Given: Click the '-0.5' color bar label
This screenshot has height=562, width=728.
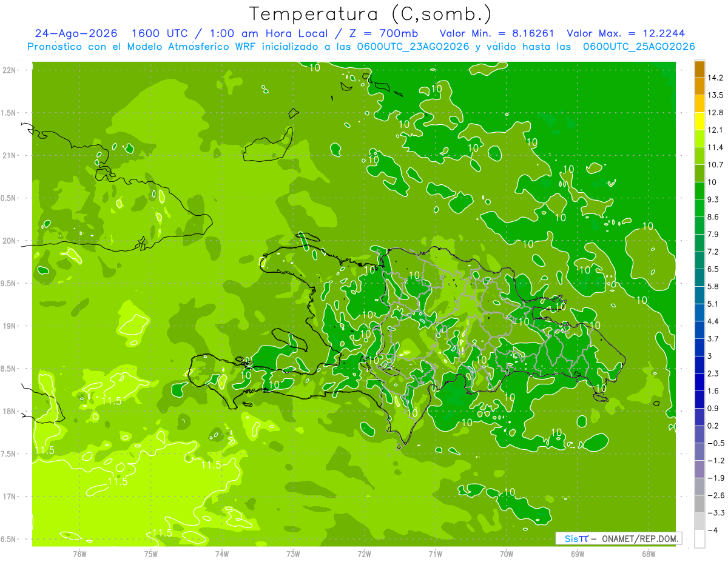Looking at the screenshot, I should click(x=716, y=443).
